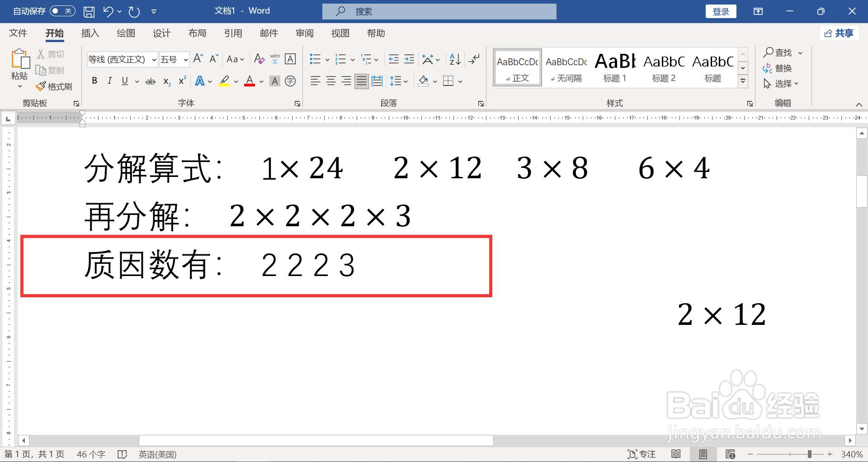Screen dimensions: 868x462
Task: Click the Paste clipboard icon
Action: (20, 59)
